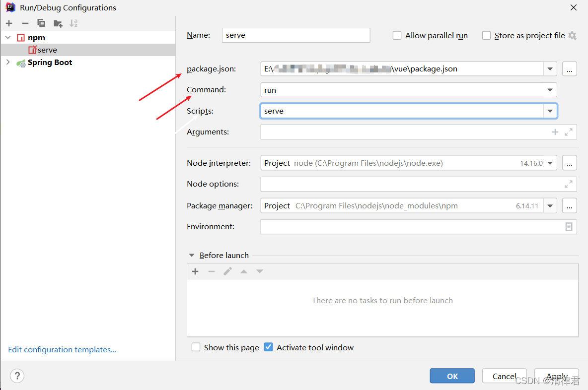588x390 pixels.
Task: Create a new configuration folder
Action: point(58,24)
